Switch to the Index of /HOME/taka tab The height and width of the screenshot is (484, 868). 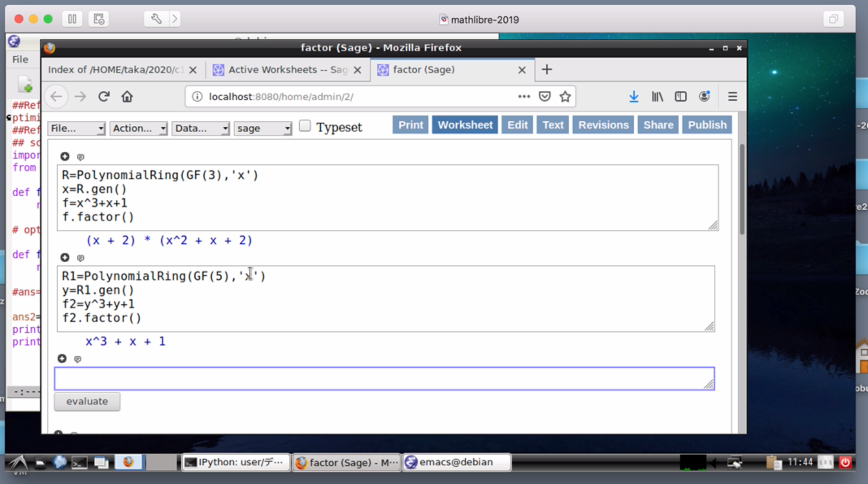point(116,70)
